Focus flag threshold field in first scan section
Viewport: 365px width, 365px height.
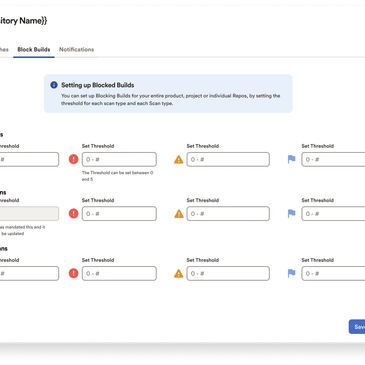333,159
